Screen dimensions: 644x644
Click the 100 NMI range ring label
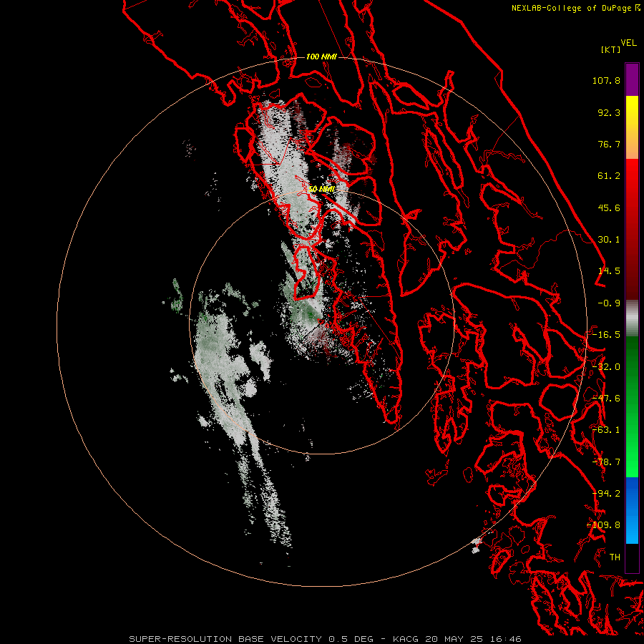coord(321,57)
